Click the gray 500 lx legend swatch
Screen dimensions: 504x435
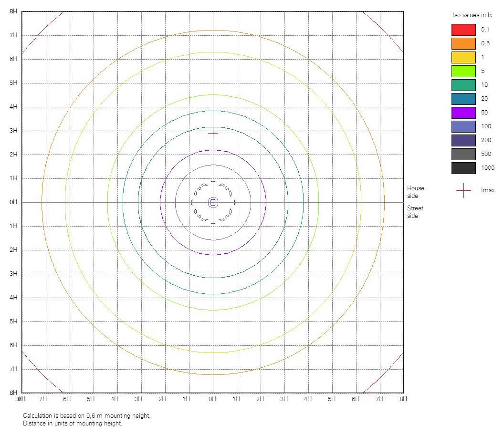[463, 154]
